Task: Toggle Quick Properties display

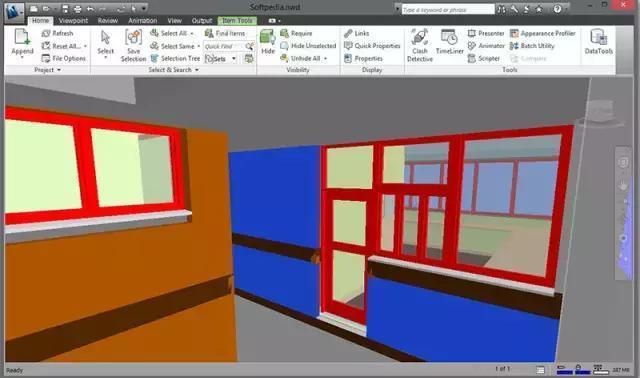Action: pyautogui.click(x=372, y=46)
